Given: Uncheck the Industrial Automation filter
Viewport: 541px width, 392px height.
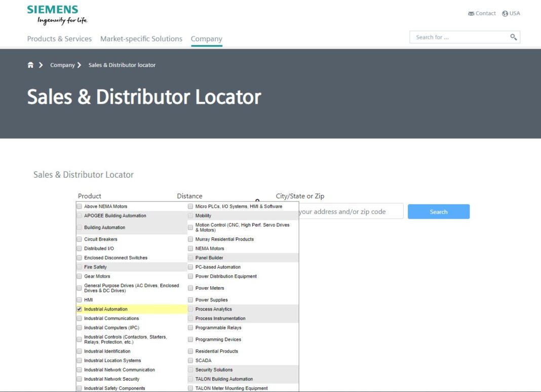Looking at the screenshot, I should 79,308.
